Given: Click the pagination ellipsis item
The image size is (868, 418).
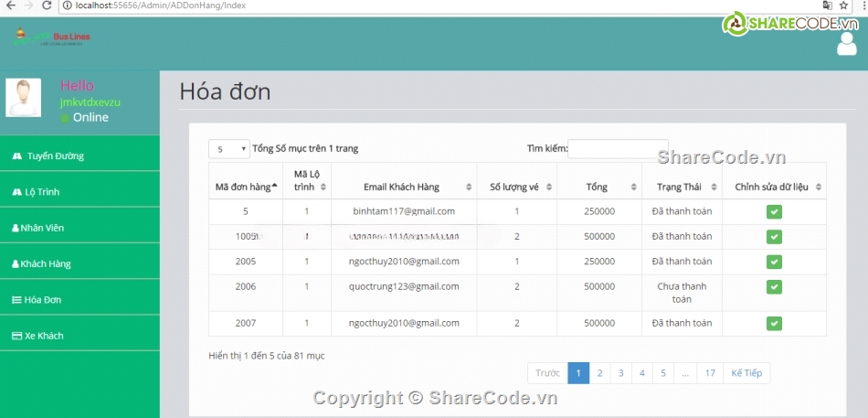Looking at the screenshot, I should [x=685, y=373].
